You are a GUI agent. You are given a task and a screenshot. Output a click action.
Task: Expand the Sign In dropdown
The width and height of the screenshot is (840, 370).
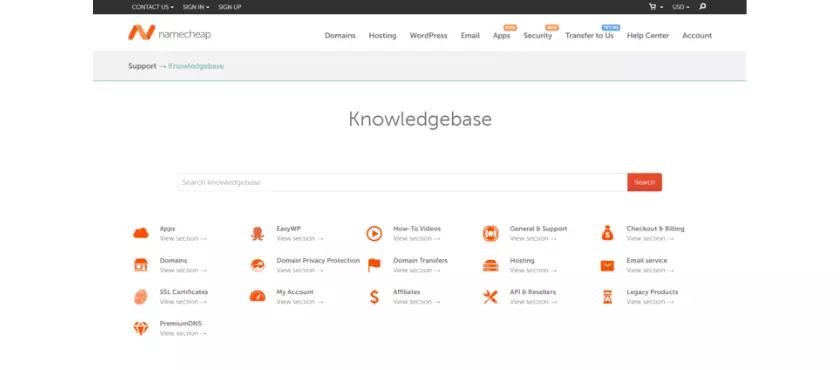196,7
